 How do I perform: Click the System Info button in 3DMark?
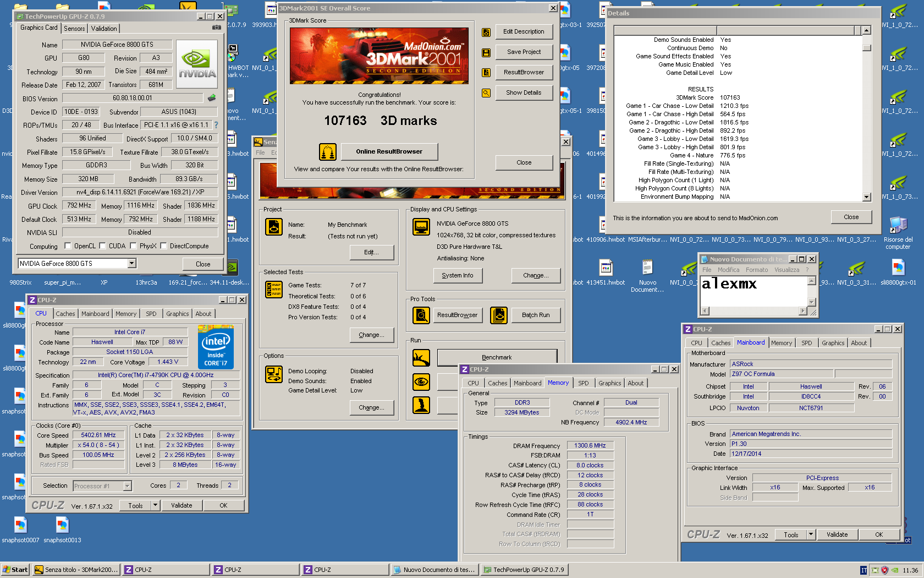point(458,276)
